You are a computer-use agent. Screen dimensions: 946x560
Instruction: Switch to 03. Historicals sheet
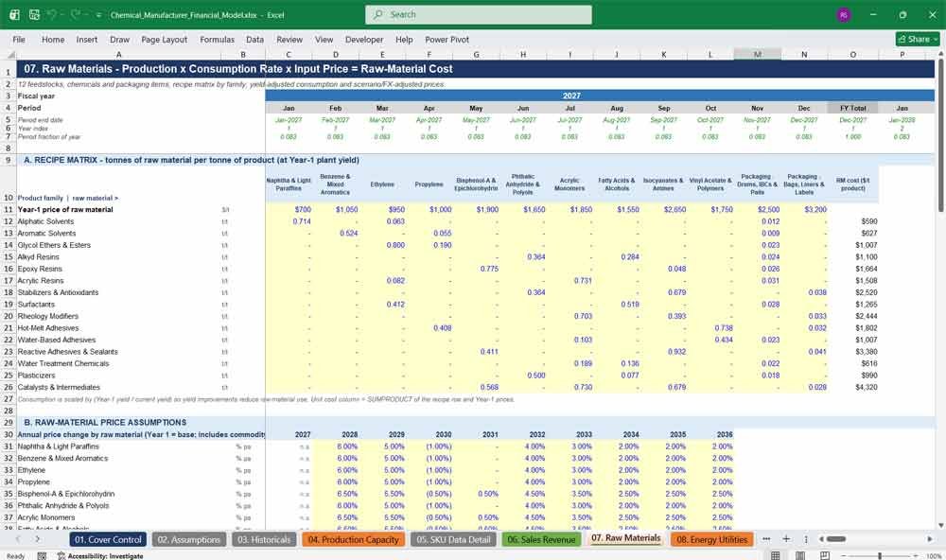click(x=264, y=539)
